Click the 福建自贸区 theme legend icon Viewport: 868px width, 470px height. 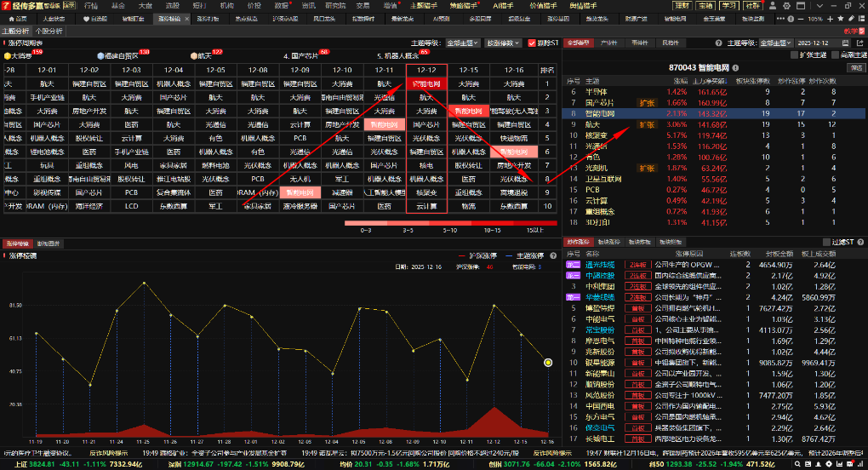[x=100, y=55]
